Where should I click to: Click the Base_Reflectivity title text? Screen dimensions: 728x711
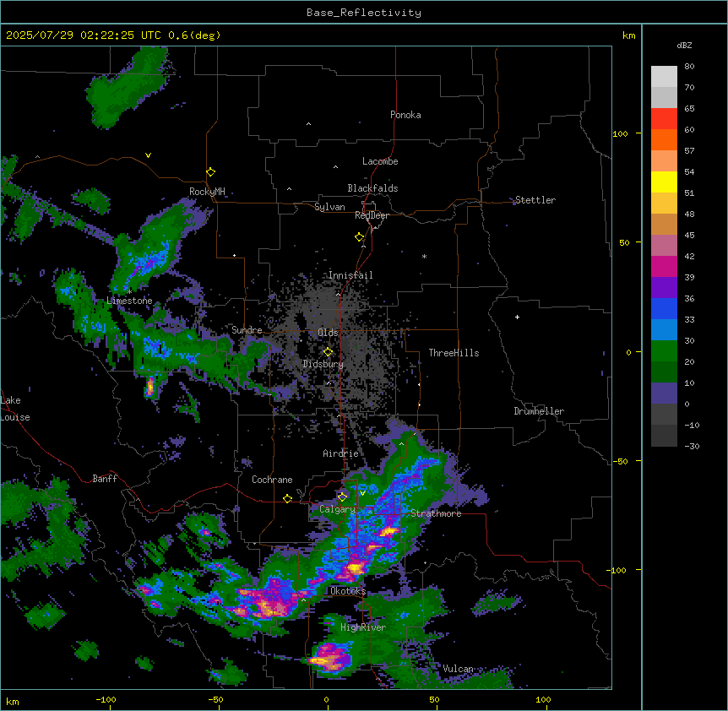pos(364,13)
